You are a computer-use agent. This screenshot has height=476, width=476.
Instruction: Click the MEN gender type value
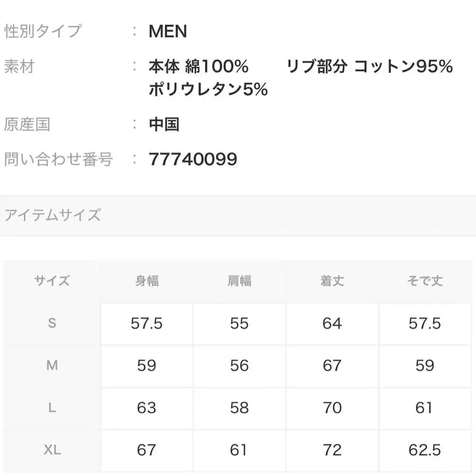tap(168, 31)
